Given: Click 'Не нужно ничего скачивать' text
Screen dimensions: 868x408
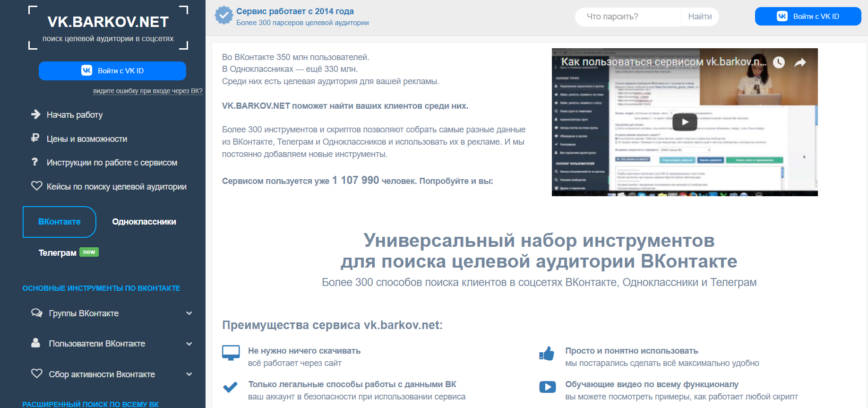Looking at the screenshot, I should pyautogui.click(x=304, y=351).
